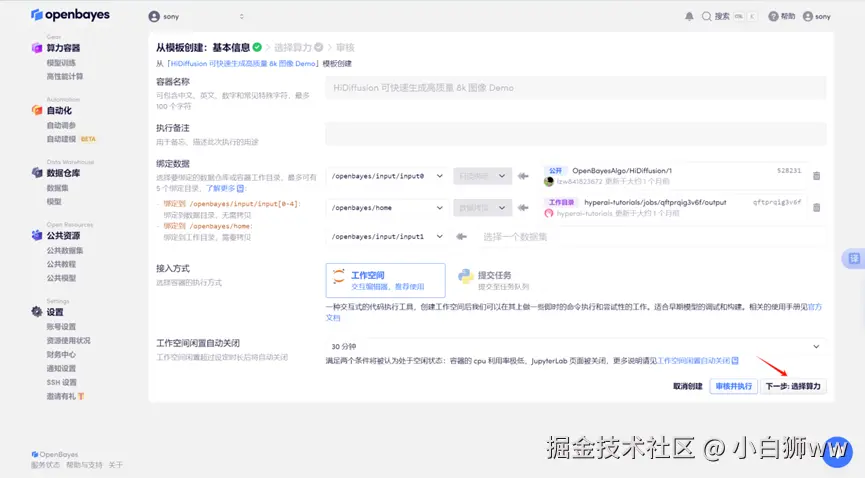
Task: Open 高性能计算 in the sidebar
Action: [65, 77]
